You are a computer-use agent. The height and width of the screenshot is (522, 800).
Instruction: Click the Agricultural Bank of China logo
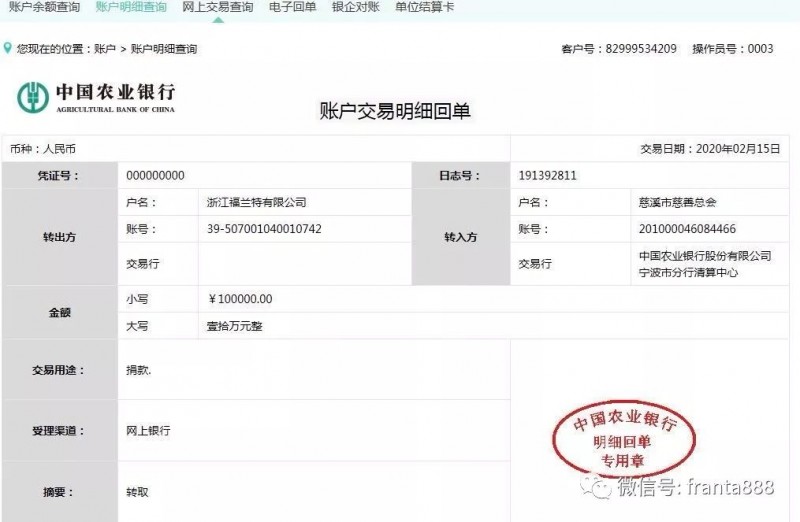point(96,97)
